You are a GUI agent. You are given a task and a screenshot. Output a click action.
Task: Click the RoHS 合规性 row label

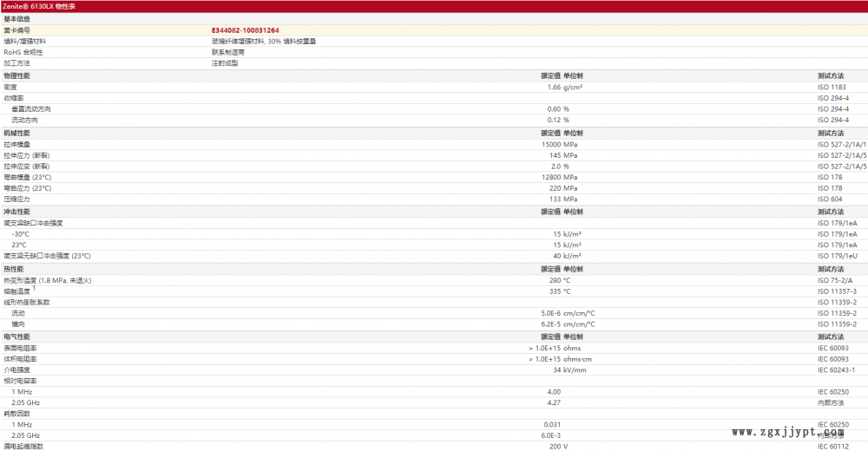tap(23, 52)
